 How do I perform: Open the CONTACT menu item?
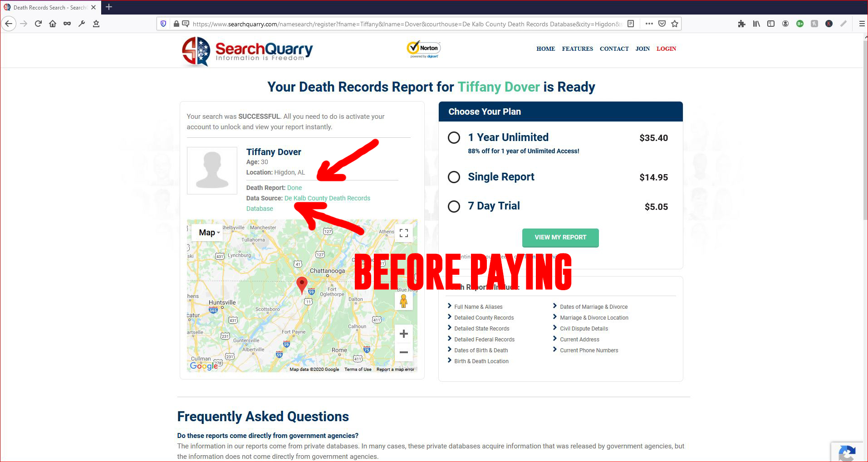[614, 49]
